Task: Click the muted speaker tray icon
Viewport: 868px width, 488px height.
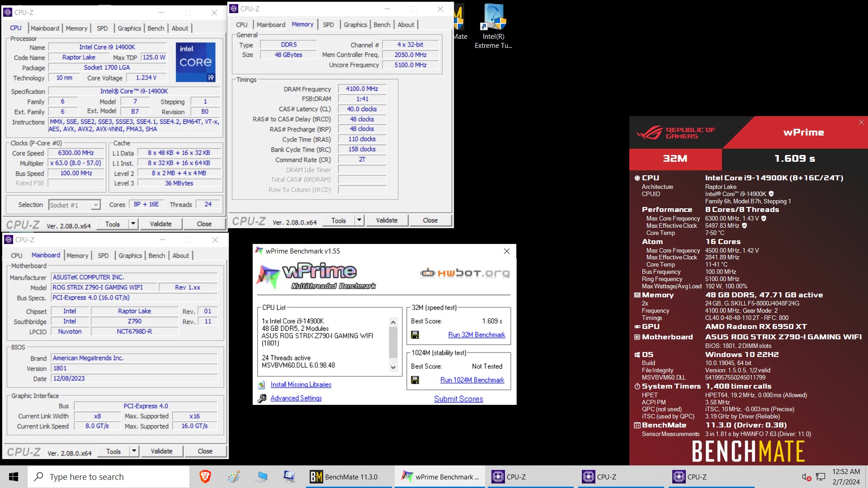Action: pyautogui.click(x=806, y=477)
